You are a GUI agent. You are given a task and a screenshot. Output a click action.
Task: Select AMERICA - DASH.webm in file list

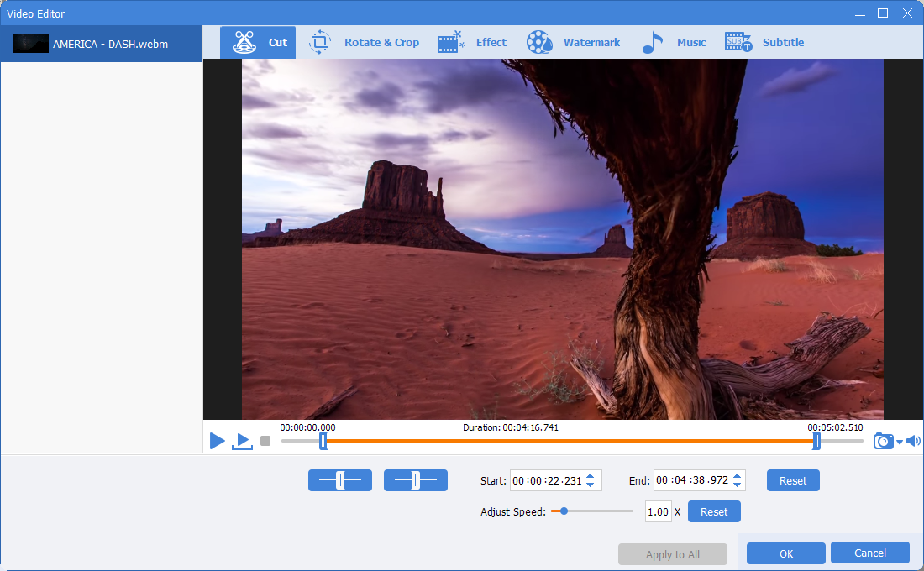click(101, 44)
